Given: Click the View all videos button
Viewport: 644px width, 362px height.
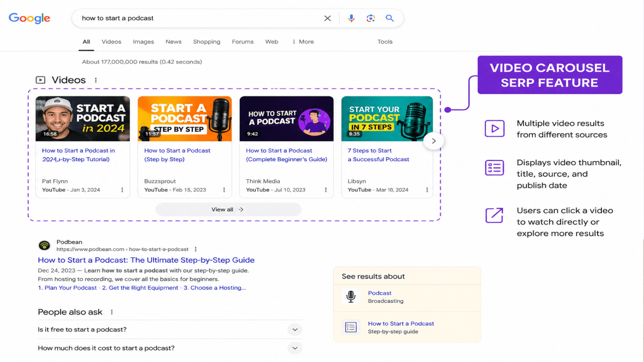Looking at the screenshot, I should pos(228,209).
